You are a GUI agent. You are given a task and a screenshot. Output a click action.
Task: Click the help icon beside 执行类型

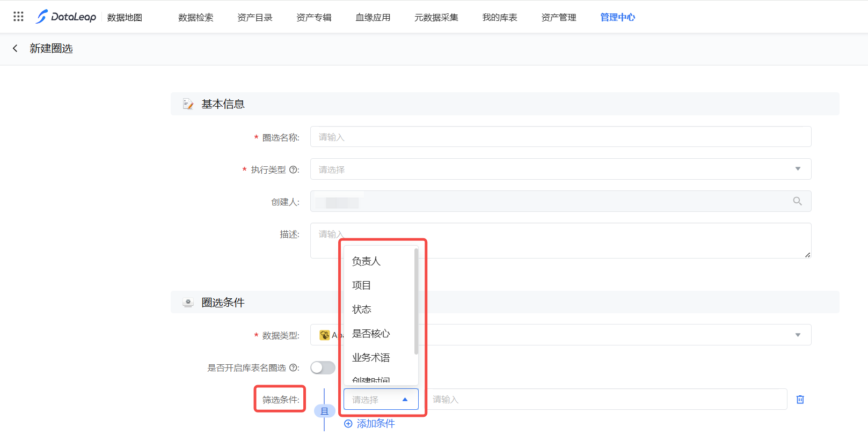pos(293,170)
